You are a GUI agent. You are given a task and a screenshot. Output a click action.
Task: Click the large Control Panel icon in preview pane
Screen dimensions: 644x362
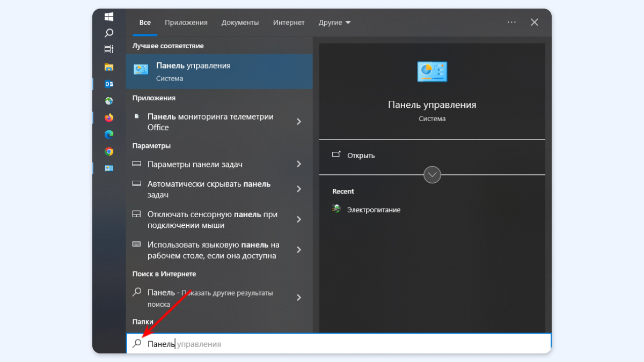432,72
